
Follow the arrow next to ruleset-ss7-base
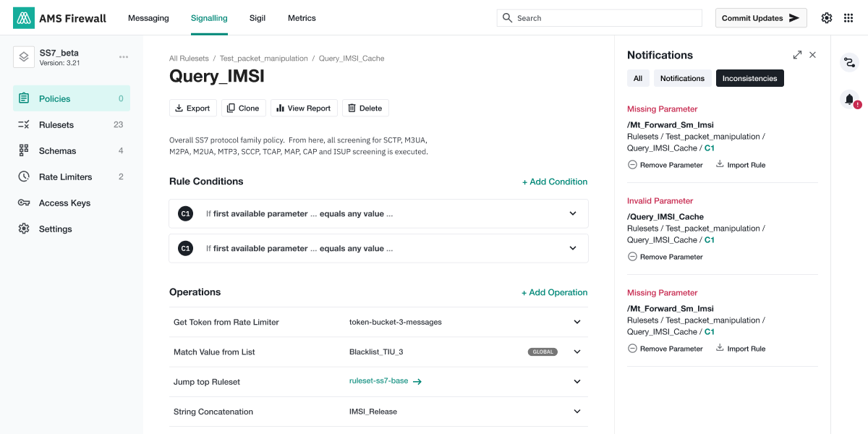point(417,382)
